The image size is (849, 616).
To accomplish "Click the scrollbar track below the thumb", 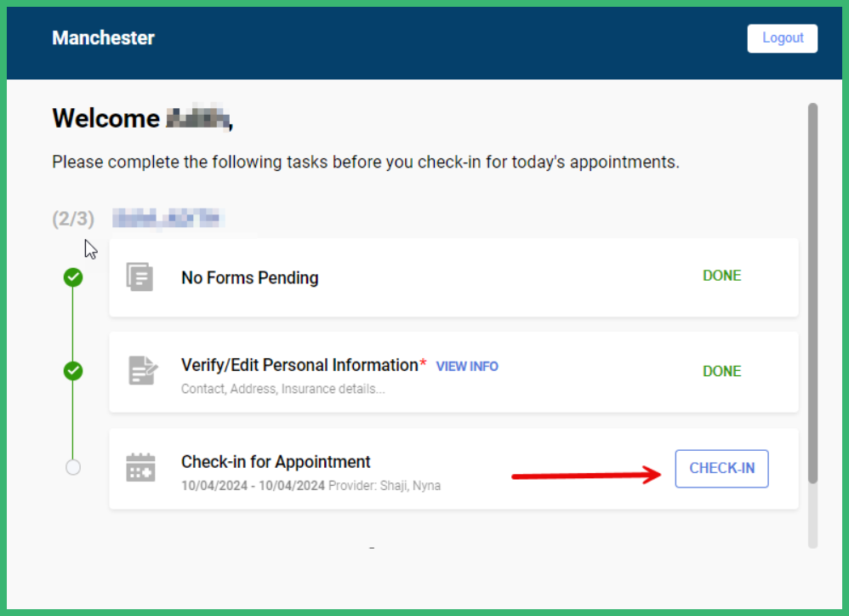I will (x=812, y=516).
